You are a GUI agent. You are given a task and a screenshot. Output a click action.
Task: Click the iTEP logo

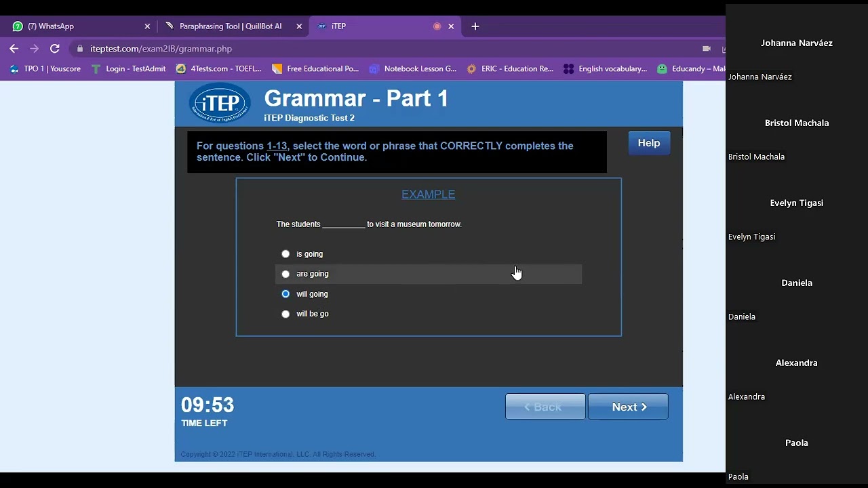point(220,103)
